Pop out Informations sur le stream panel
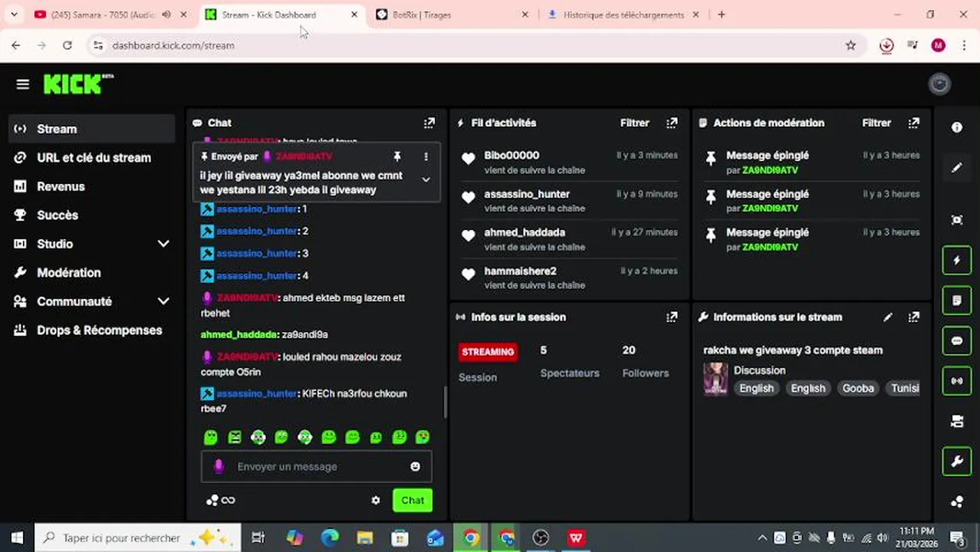The height and width of the screenshot is (552, 980). (x=913, y=317)
